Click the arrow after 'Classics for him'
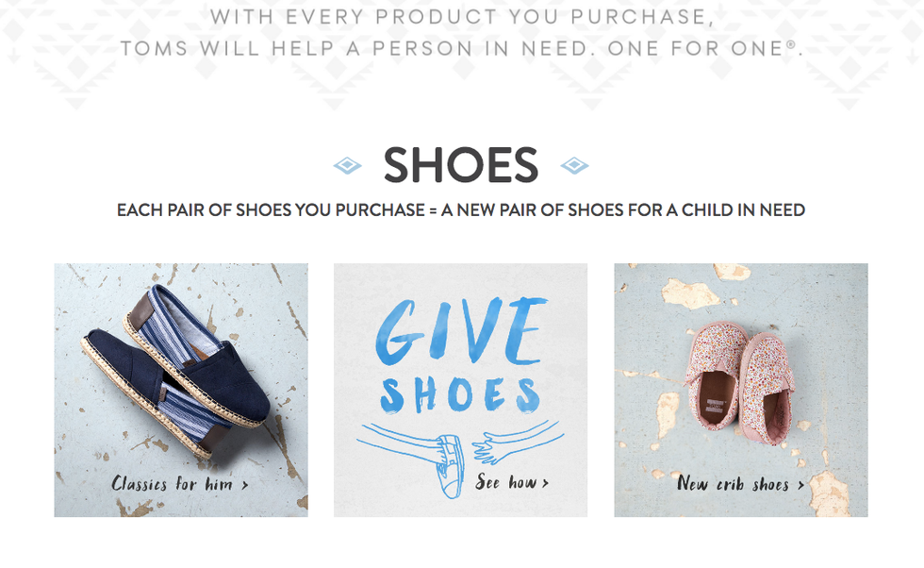924x568 pixels. [x=245, y=485]
